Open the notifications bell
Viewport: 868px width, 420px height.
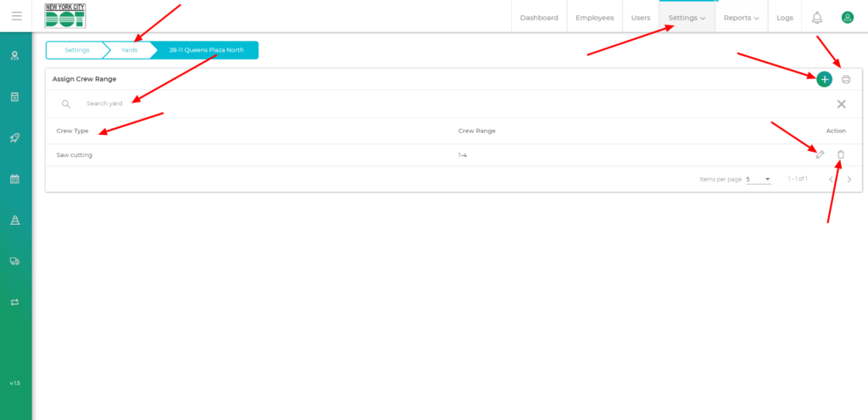817,17
